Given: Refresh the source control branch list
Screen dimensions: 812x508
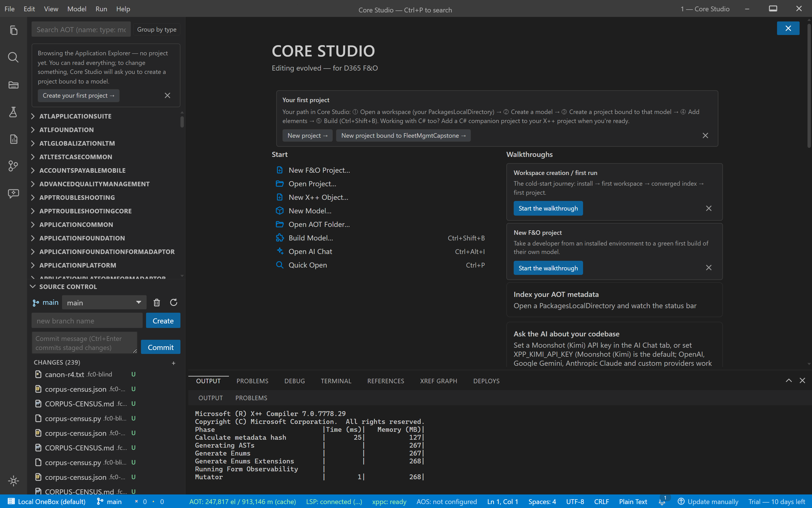Looking at the screenshot, I should click(x=173, y=302).
